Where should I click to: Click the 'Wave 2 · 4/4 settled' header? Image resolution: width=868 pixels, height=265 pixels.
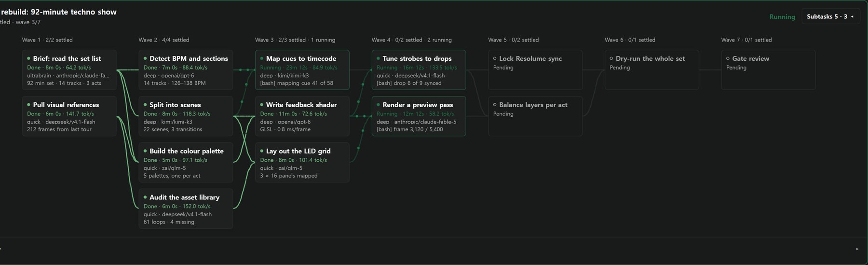point(164,40)
